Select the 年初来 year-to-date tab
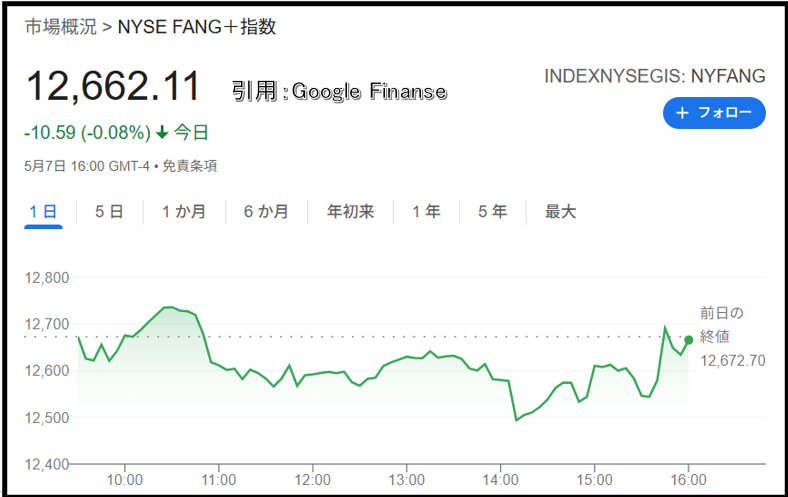Viewport: 788px width, 497px height. click(x=350, y=212)
